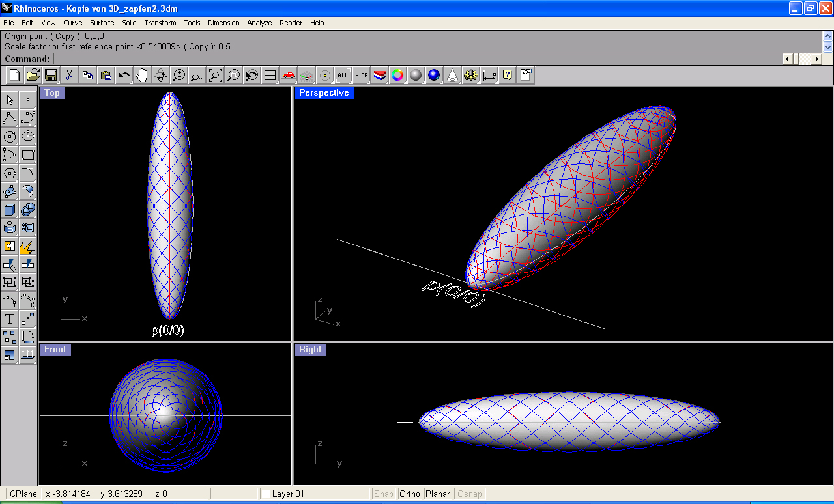Image resolution: width=834 pixels, height=504 pixels.
Task: Click the command line horizontal scroll-right arrow
Action: tap(816, 59)
